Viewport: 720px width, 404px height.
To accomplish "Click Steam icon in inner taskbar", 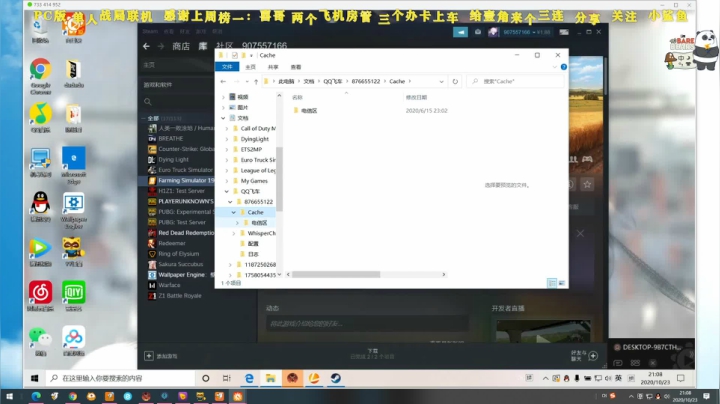I will (x=336, y=378).
